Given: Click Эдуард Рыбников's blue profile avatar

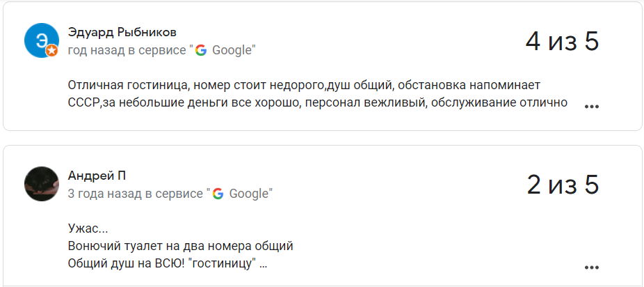Looking at the screenshot, I should [x=41, y=40].
